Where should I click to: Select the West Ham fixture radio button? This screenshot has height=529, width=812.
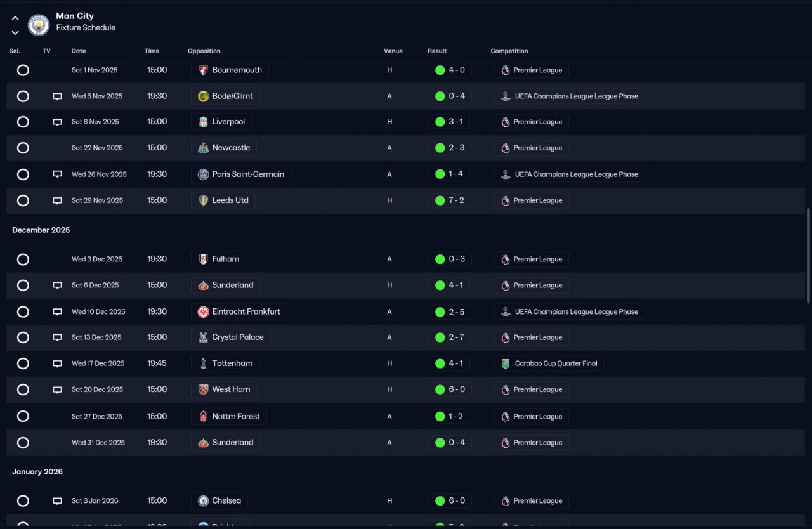pos(23,389)
